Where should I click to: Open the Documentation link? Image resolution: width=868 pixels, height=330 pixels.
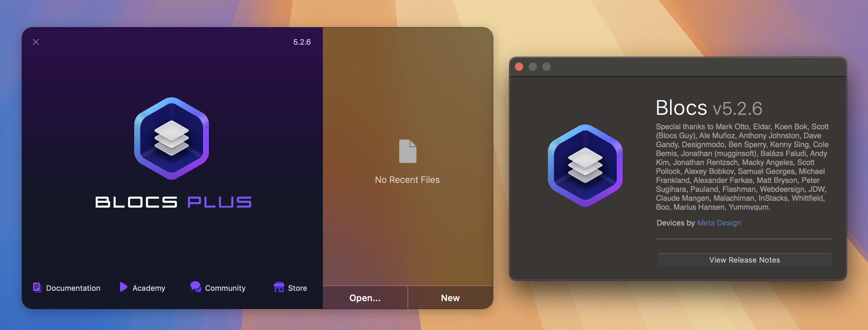pos(73,288)
